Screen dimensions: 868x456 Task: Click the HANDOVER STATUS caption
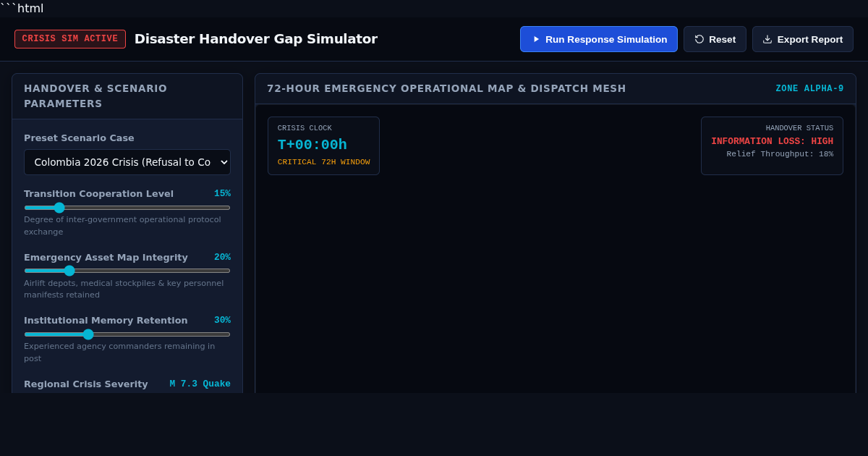click(799, 128)
